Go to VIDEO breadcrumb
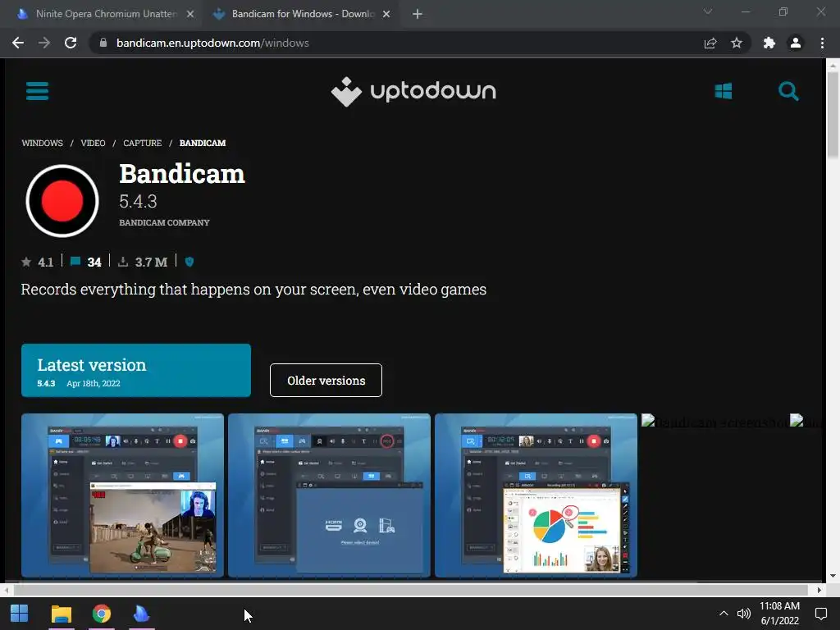The image size is (840, 630). coord(93,143)
